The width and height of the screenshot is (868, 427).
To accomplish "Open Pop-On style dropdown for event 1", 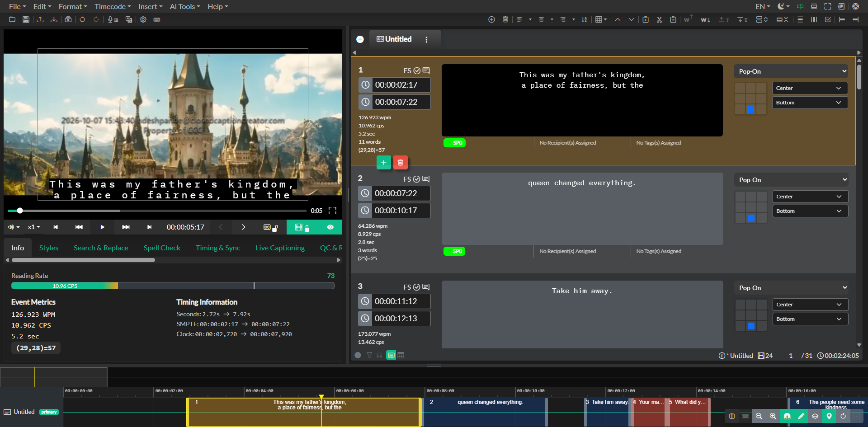I will (x=791, y=71).
